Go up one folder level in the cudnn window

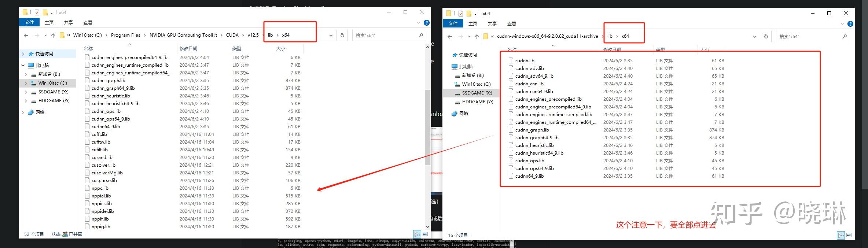tap(477, 37)
